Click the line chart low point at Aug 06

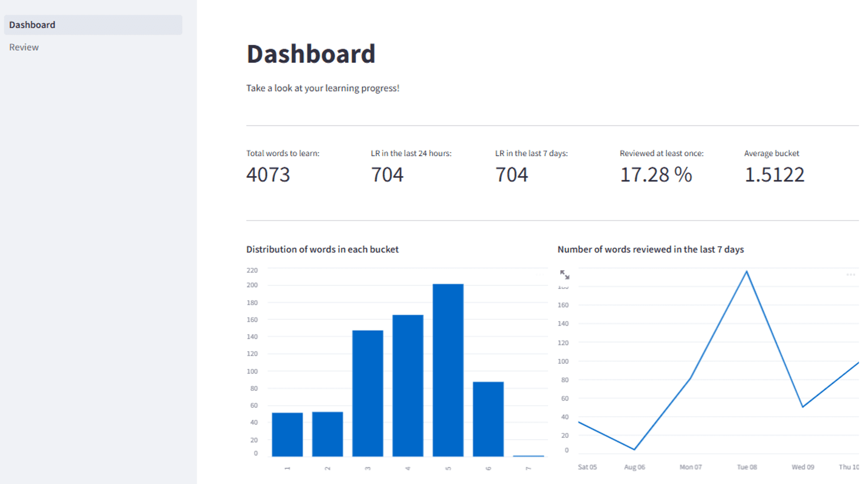(x=634, y=449)
